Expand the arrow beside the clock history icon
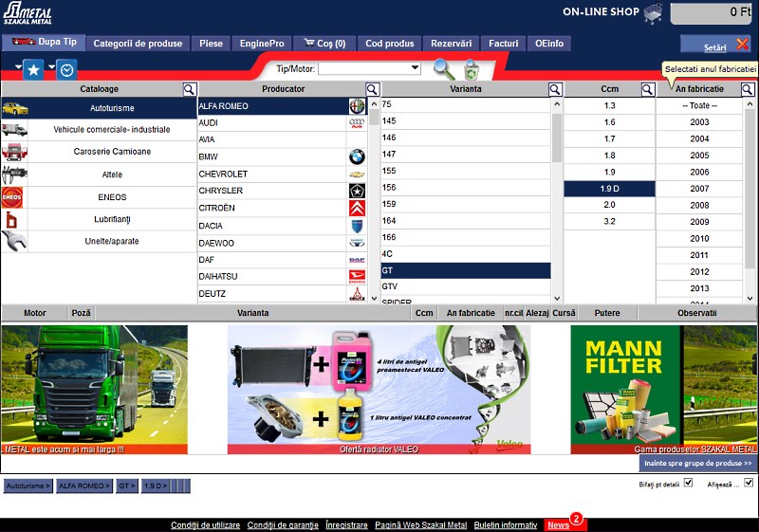The height and width of the screenshot is (532, 759). coord(51,66)
